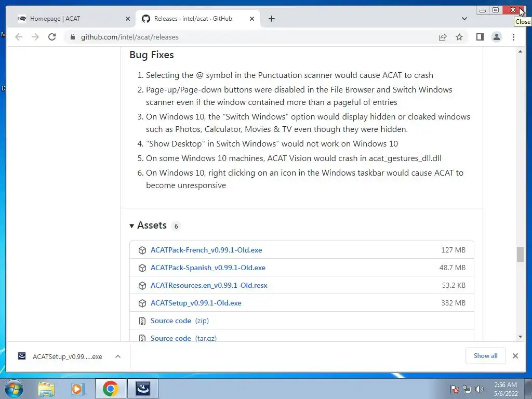532x399 pixels.
Task: Open the browser side panel
Action: pos(480,37)
